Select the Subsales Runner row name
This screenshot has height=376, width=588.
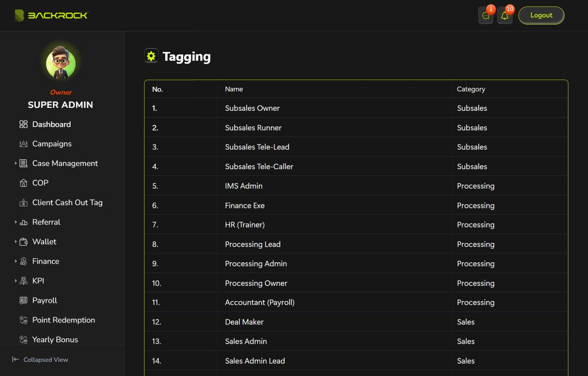(x=253, y=128)
